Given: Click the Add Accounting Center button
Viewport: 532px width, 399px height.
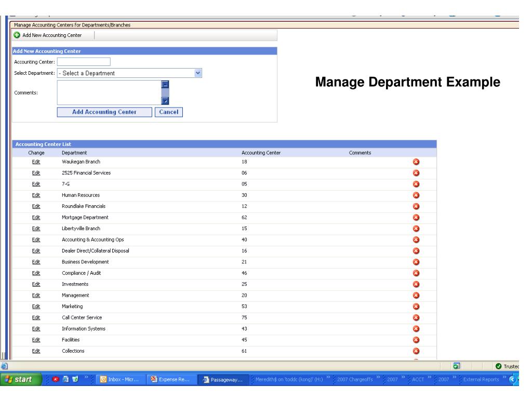Looking at the screenshot, I should click(104, 112).
